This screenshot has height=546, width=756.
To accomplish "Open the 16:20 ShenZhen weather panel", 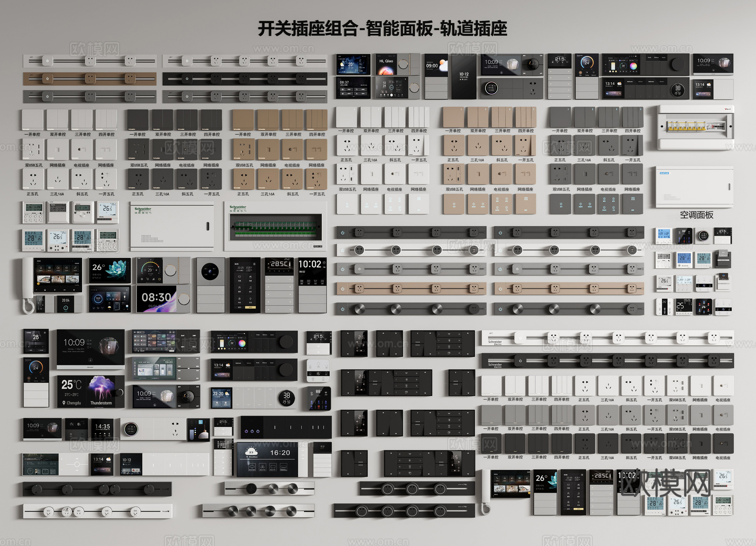I will (x=273, y=459).
